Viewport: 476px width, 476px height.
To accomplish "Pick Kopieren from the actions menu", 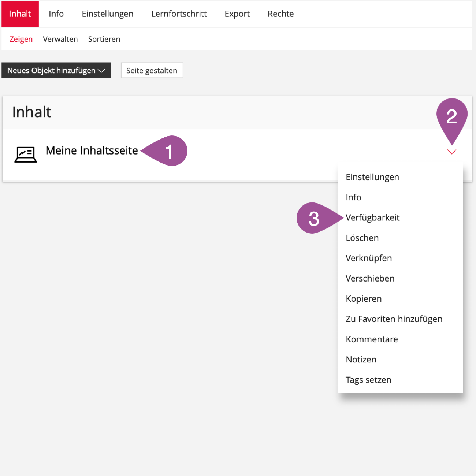I will point(364,299).
